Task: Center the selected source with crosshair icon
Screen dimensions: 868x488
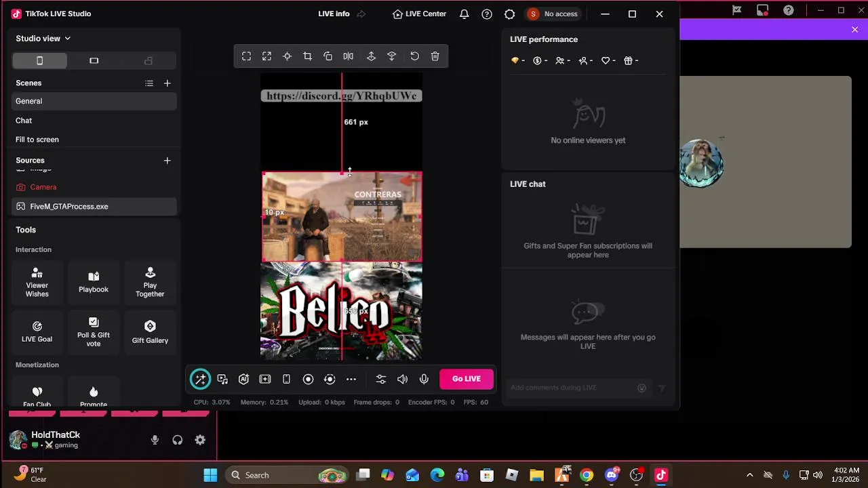Action: coord(288,56)
